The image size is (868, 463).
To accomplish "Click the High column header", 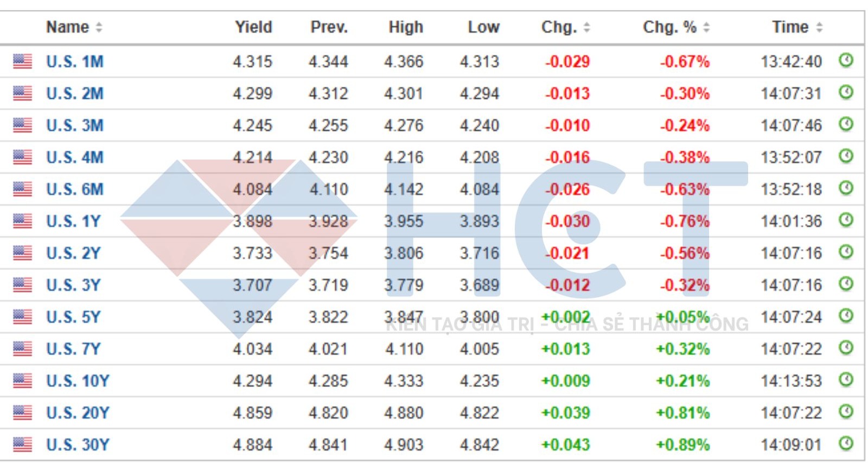I will pyautogui.click(x=405, y=27).
